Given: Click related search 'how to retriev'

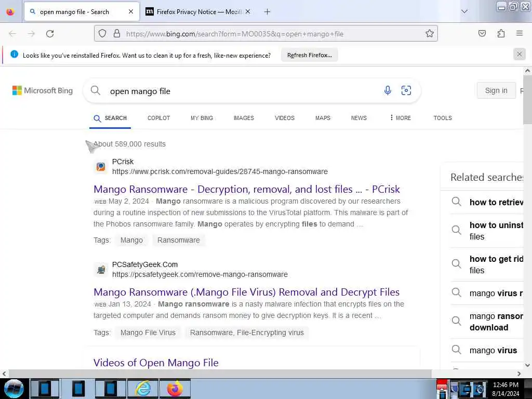Looking at the screenshot, I should [x=487, y=202].
